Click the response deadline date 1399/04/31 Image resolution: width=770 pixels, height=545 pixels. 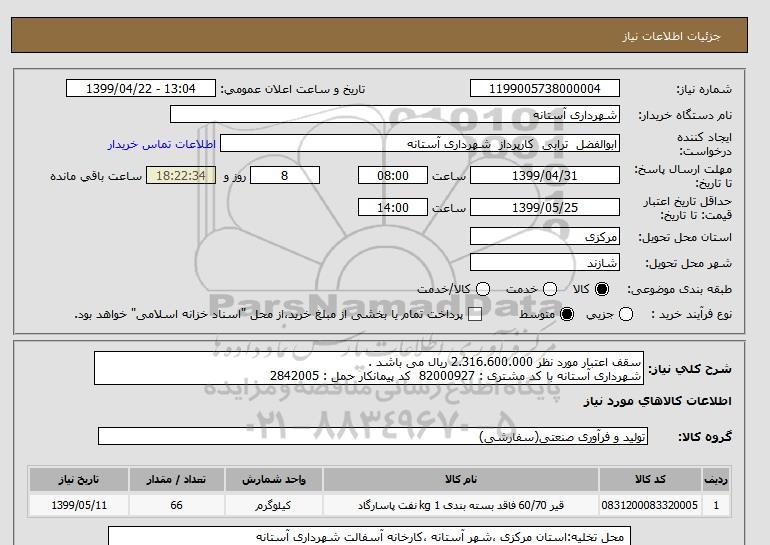point(545,175)
